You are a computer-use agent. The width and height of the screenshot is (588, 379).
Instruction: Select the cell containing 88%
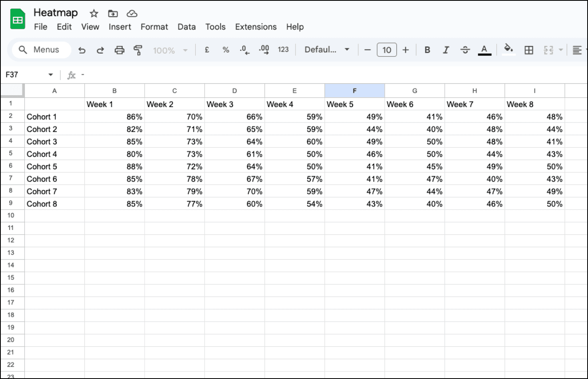[x=115, y=167]
